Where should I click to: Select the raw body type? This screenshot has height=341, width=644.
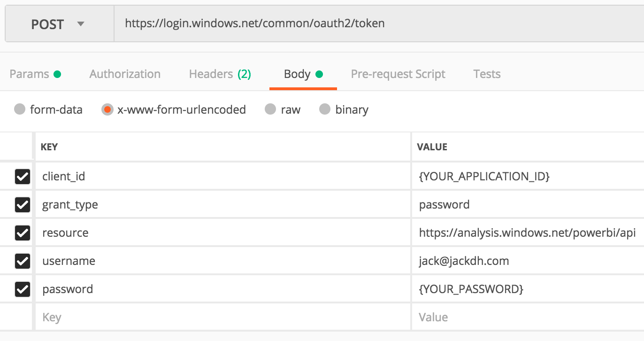[270, 109]
